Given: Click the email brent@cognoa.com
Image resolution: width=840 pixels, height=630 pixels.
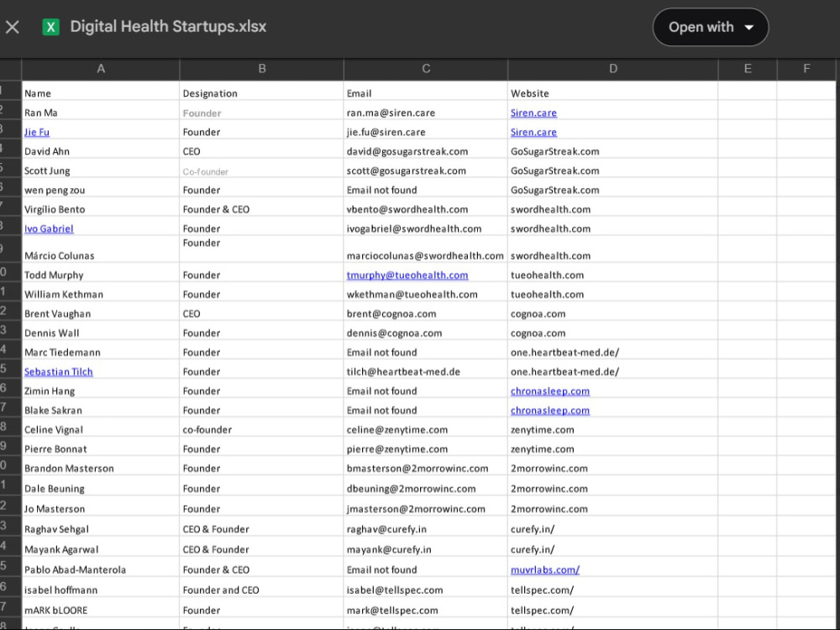Looking at the screenshot, I should [391, 314].
